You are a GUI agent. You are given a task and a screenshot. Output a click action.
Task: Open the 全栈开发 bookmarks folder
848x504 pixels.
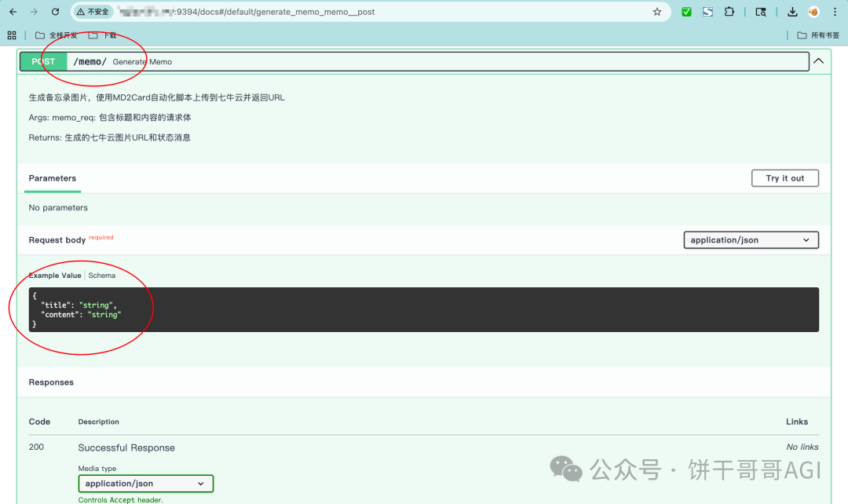57,35
